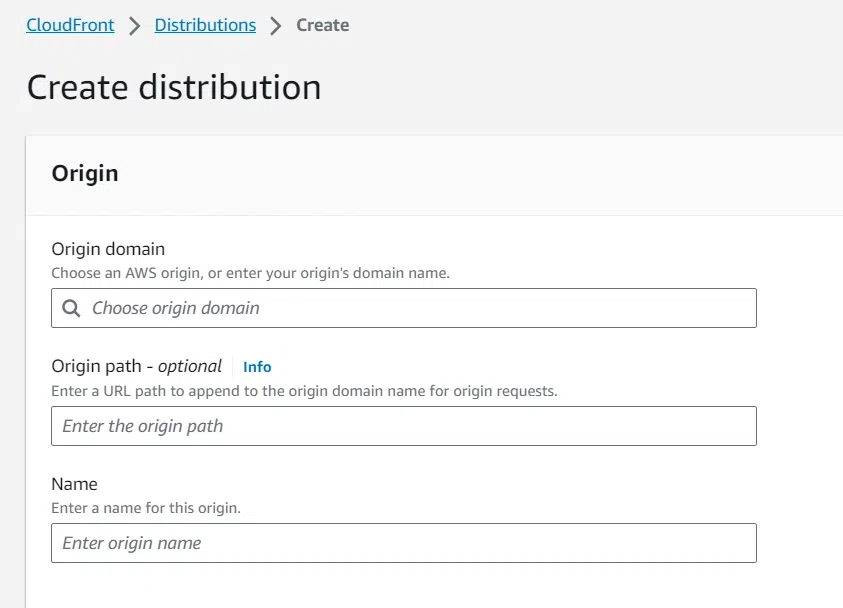Click the Enter the origin path field
Viewport: 843px width, 608px height.
point(404,426)
